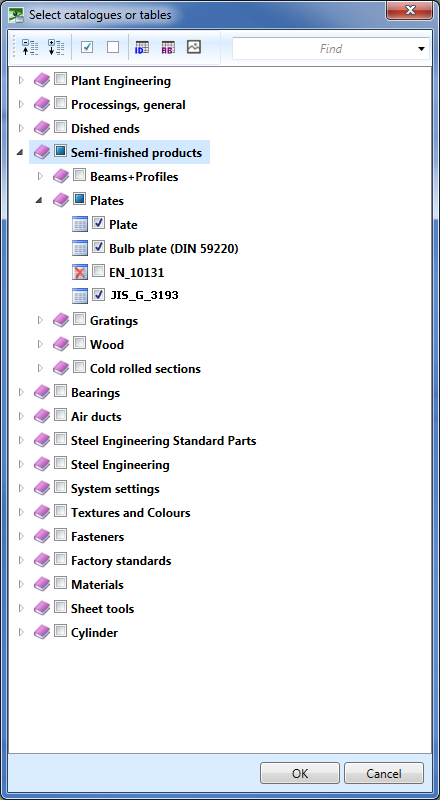The height and width of the screenshot is (800, 440).
Task: Click the picture preview toolbar icon
Action: 193,47
